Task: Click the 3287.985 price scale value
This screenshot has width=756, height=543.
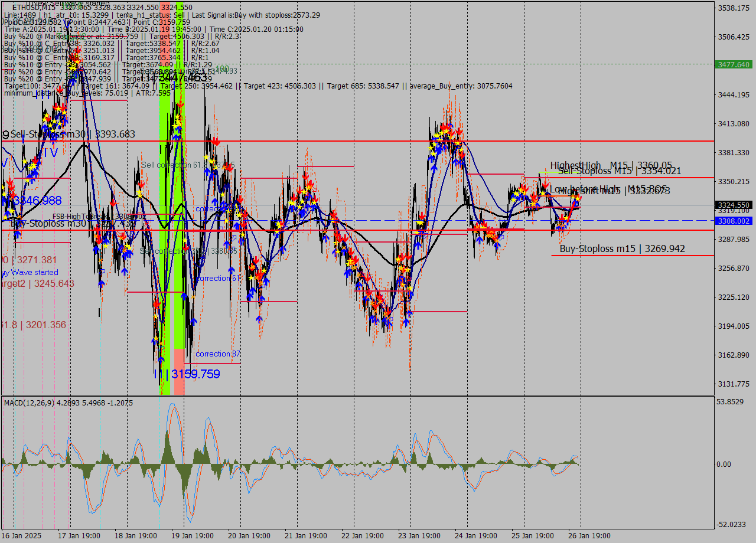Action: pyautogui.click(x=733, y=239)
